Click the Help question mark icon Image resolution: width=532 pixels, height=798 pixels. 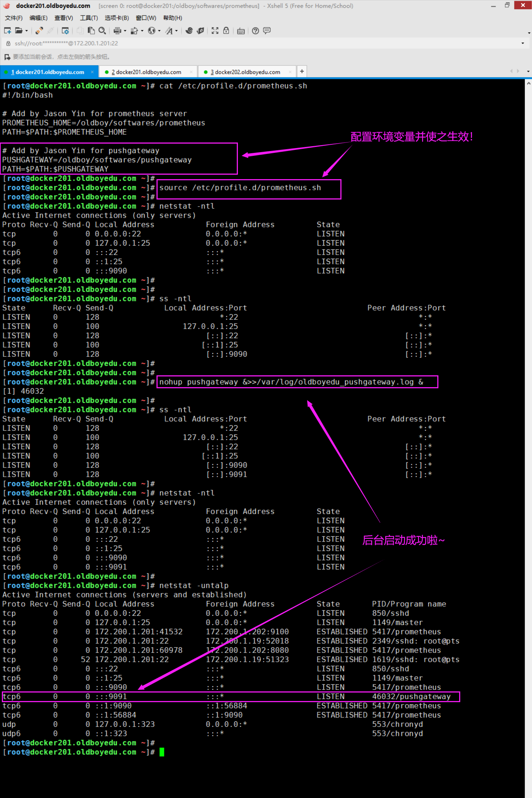tap(255, 31)
